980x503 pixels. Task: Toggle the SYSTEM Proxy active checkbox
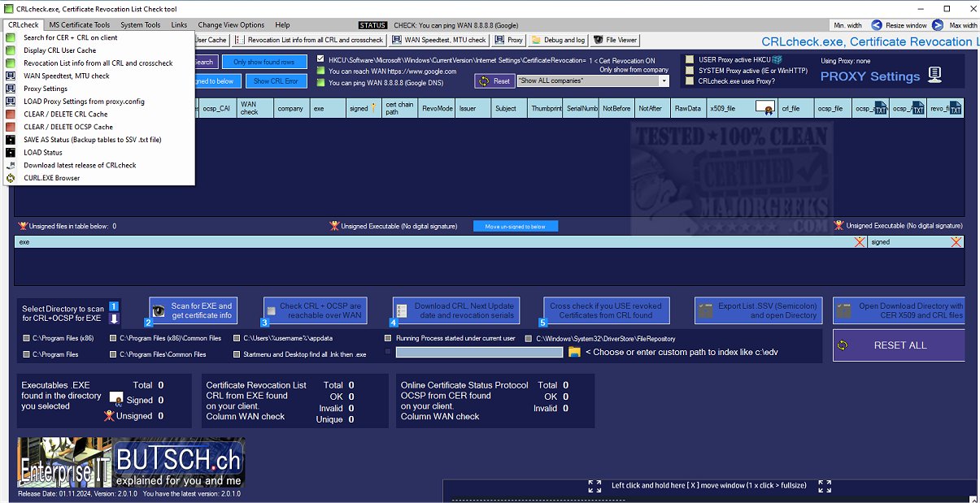(x=690, y=71)
